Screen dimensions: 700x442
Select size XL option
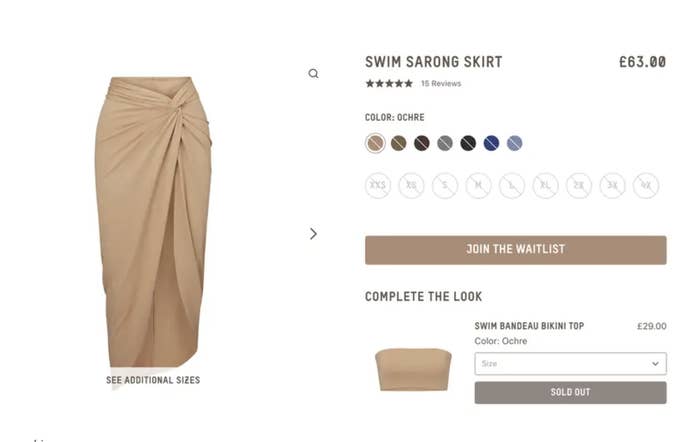(546, 185)
